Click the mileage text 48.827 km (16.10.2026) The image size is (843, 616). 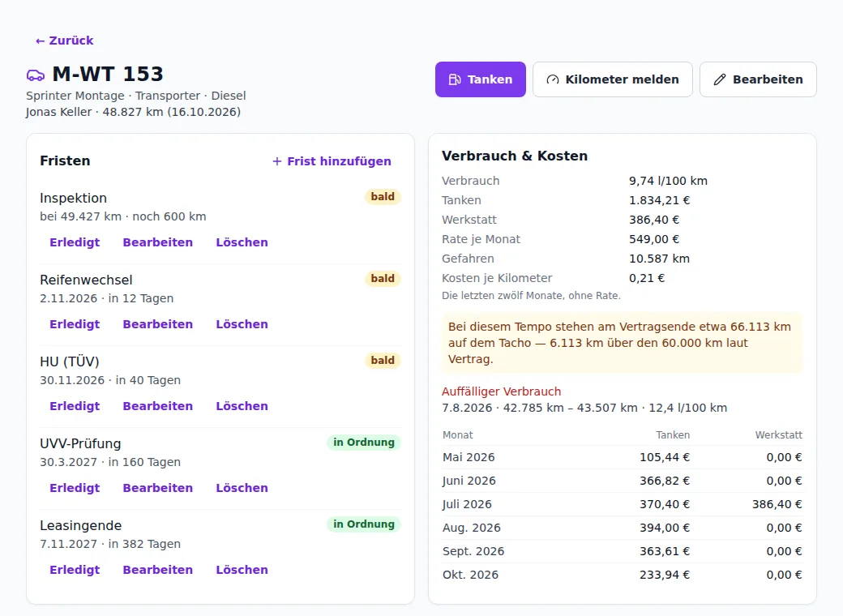[x=172, y=112]
